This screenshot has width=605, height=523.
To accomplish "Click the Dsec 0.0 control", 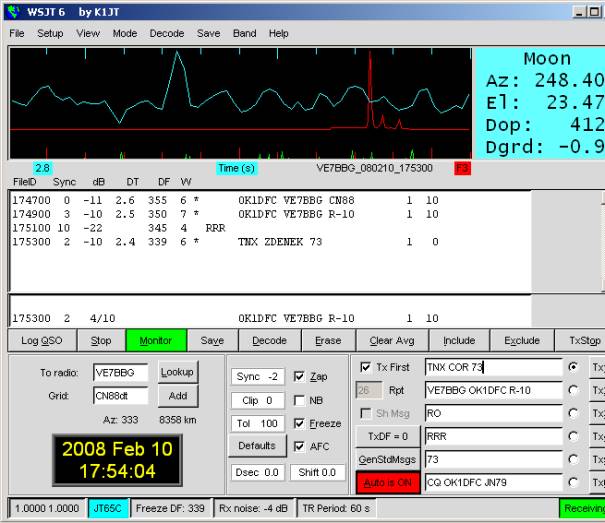I will pyautogui.click(x=257, y=472).
